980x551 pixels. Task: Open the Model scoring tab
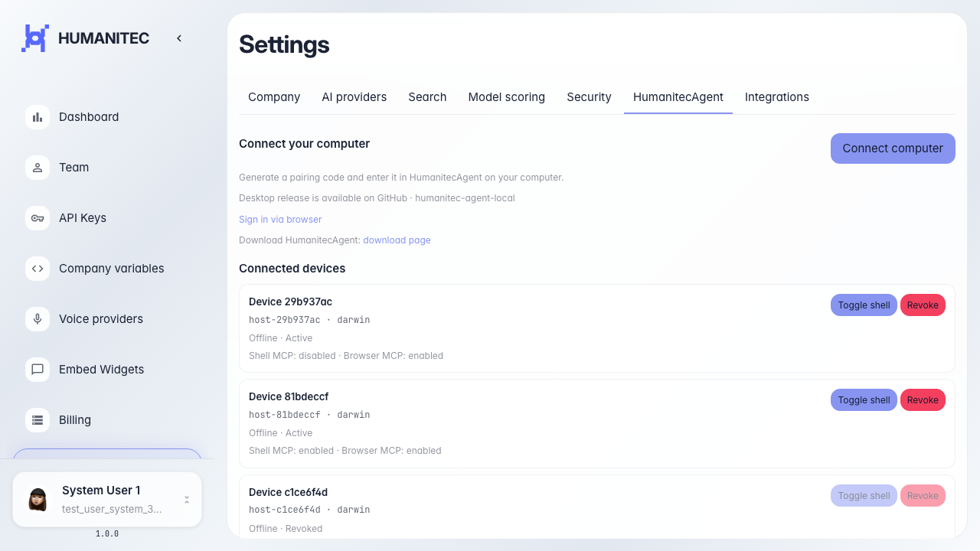click(x=507, y=97)
